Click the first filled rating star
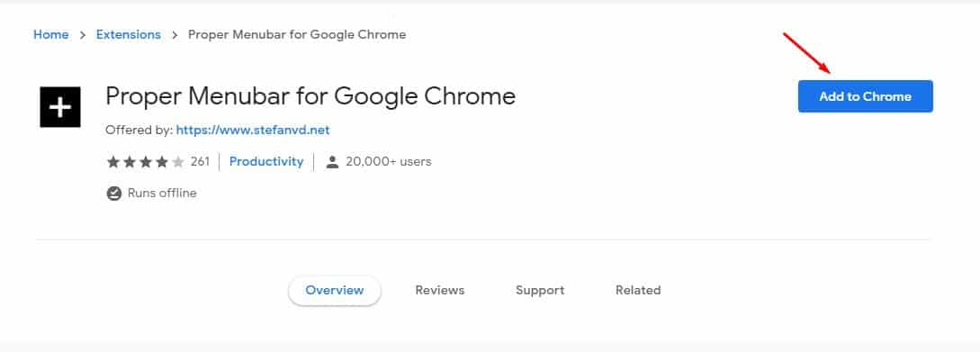980x352 pixels. [x=113, y=162]
